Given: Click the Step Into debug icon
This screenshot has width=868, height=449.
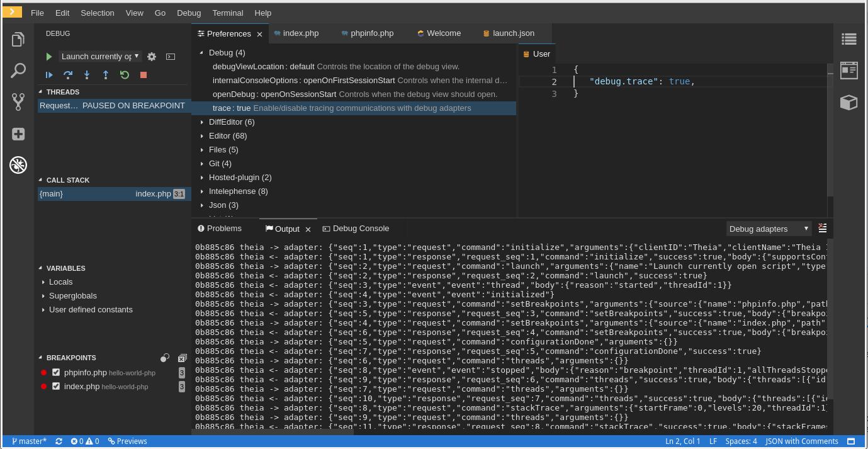Looking at the screenshot, I should 87,75.
